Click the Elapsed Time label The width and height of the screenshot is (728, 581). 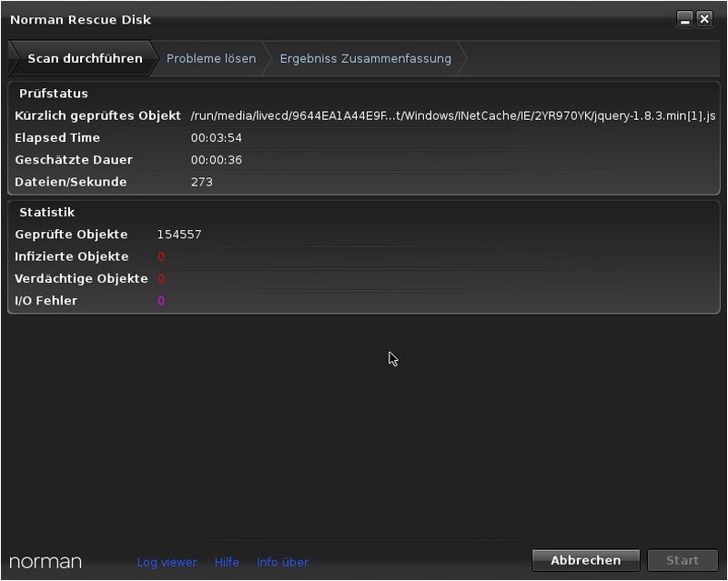[57, 138]
